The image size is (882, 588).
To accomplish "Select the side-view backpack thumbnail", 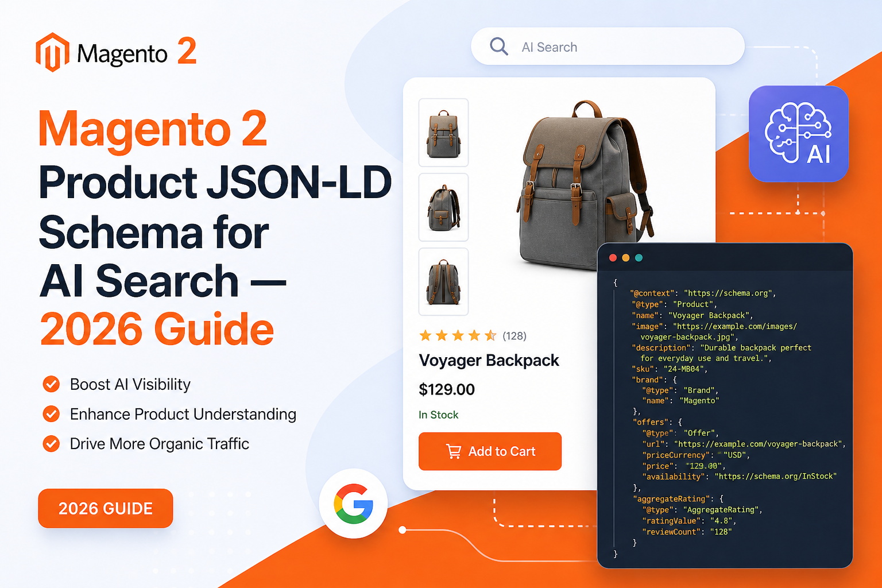I will point(443,207).
